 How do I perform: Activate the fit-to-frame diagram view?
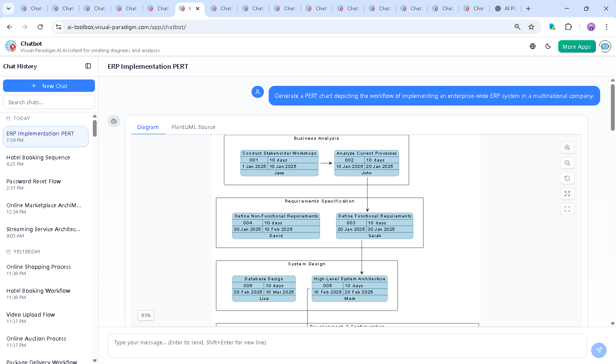click(x=567, y=209)
